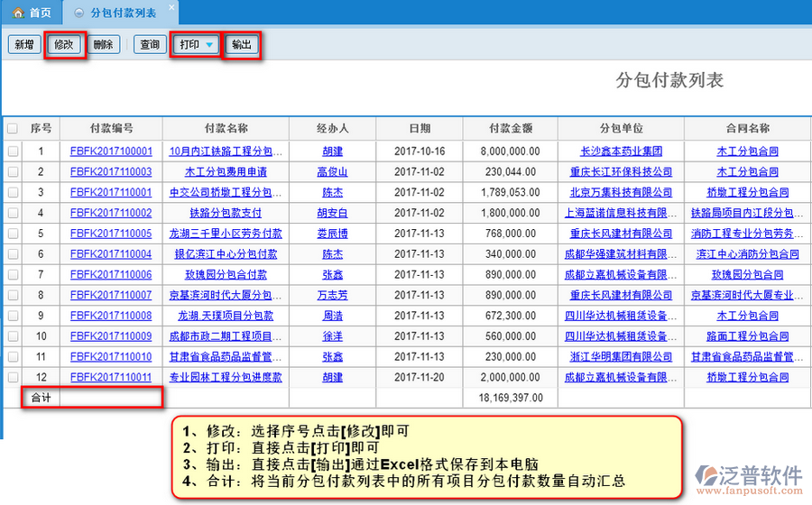
Task: Open subcontractor 长沙鑫本药业集团 link
Action: point(621,151)
